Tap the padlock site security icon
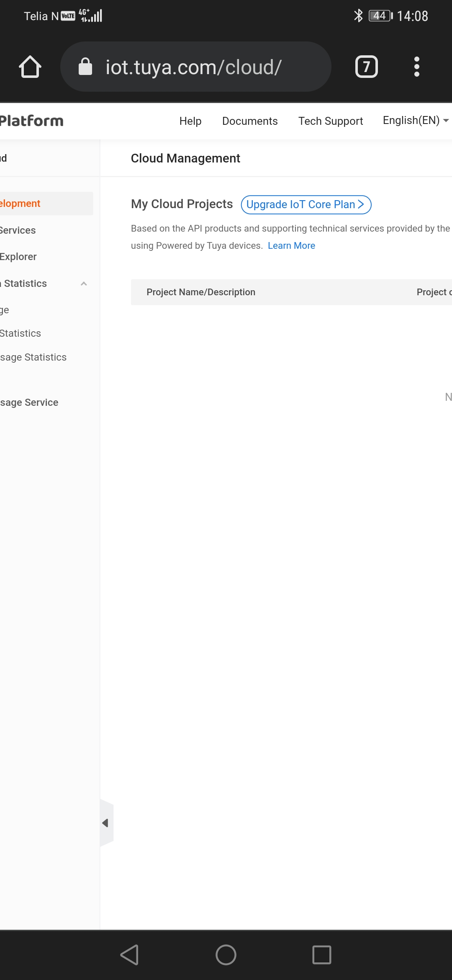Screen dimensions: 452x980 pos(85,67)
